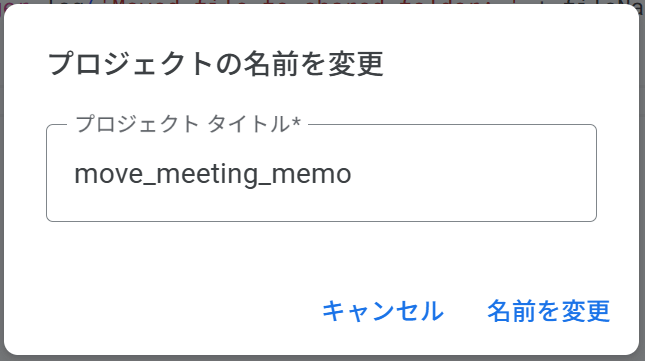Place cursor after the word memo
Screen dimensions: 645x361
[x=353, y=174]
